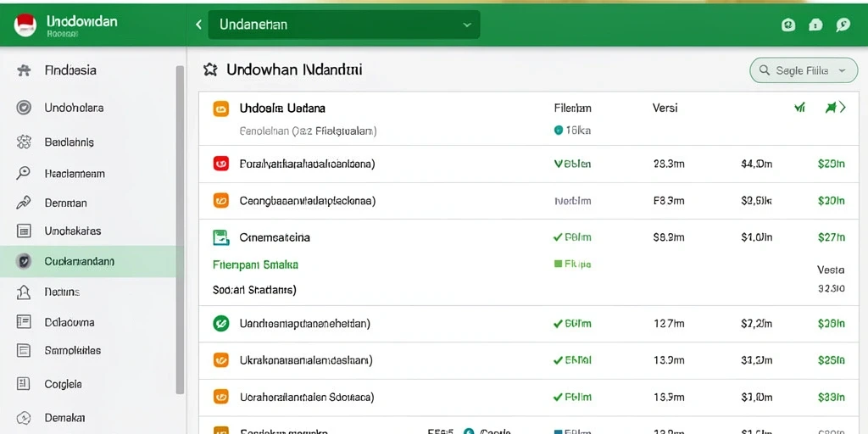Select Findoasia in the sidebar
The width and height of the screenshot is (868, 434).
[x=70, y=70]
